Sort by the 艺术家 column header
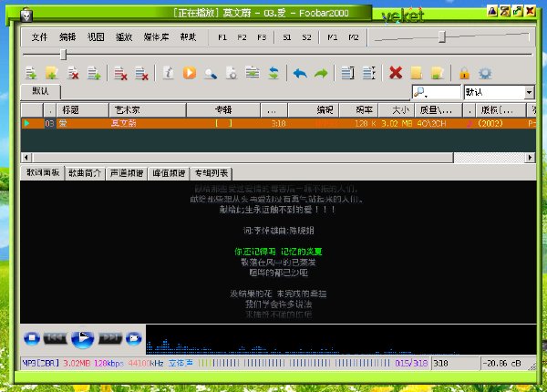Viewport: 547px width, 392px height. (148, 110)
